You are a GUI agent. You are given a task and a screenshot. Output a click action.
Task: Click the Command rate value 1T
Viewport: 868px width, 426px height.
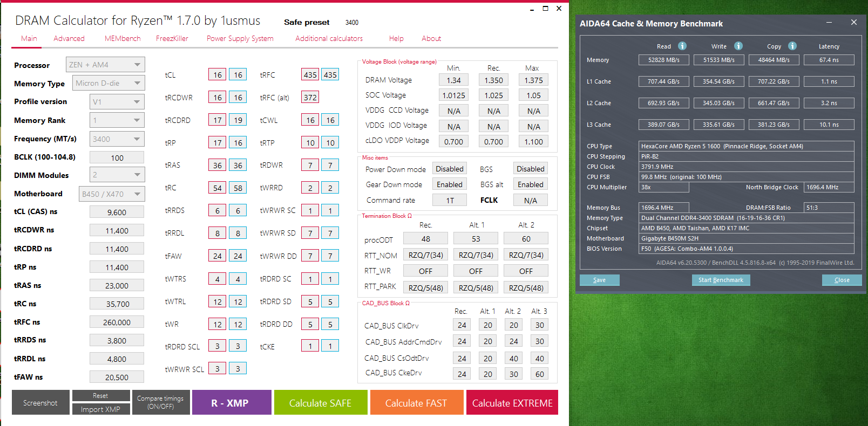pyautogui.click(x=450, y=200)
